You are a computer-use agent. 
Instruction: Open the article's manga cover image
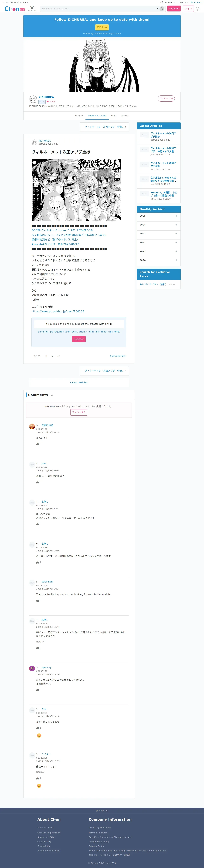click(x=76, y=190)
